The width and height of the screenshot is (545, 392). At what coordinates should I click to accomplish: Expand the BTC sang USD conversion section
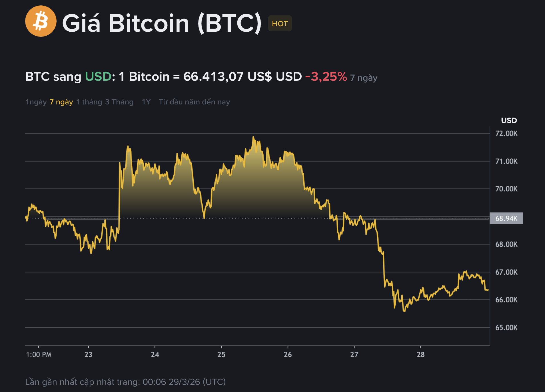tap(53, 76)
